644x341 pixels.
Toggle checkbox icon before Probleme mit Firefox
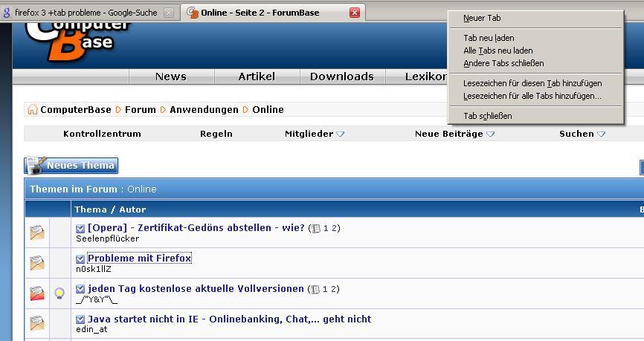tap(80, 259)
